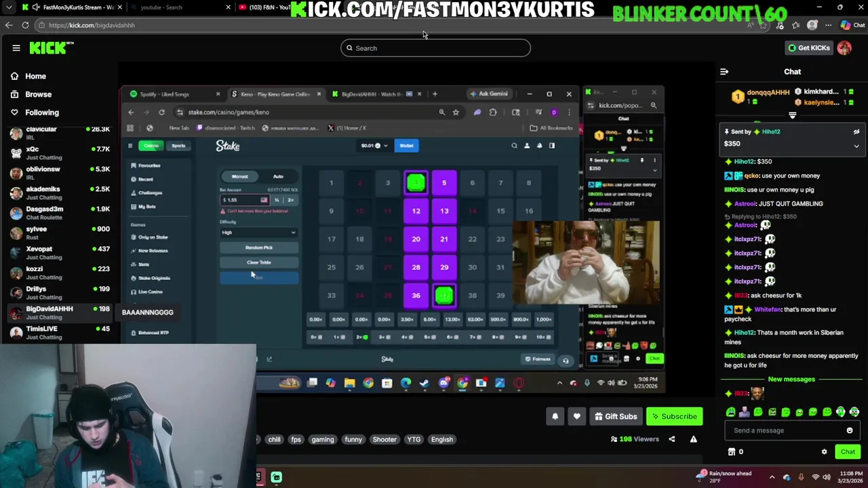Click the New messages indicator
This screenshot has width=868, height=488.
click(791, 380)
